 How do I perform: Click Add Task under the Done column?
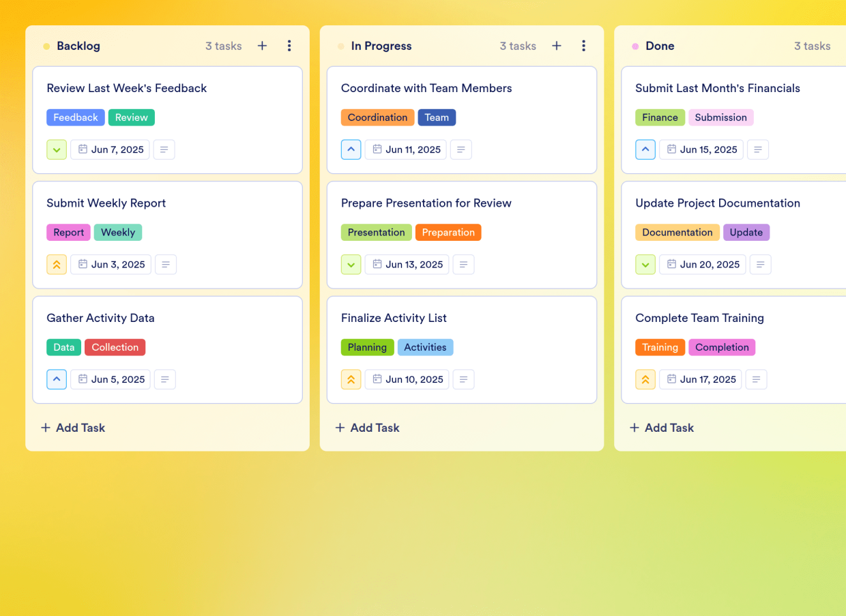pos(661,428)
